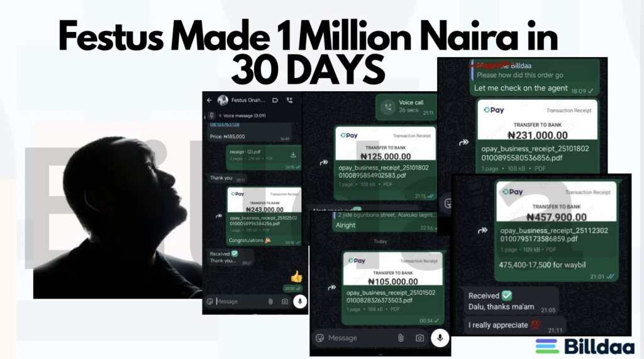
Task: Forward the ₦125,000.00 transfer receipt
Action: tap(324, 162)
